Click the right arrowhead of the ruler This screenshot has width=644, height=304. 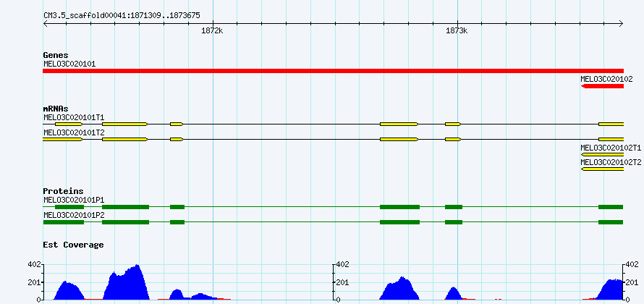point(621,24)
